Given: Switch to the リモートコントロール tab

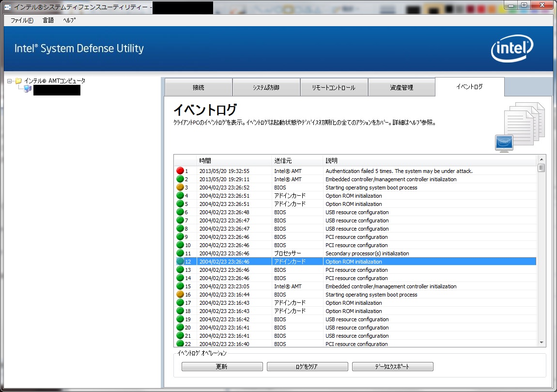Looking at the screenshot, I should 334,87.
